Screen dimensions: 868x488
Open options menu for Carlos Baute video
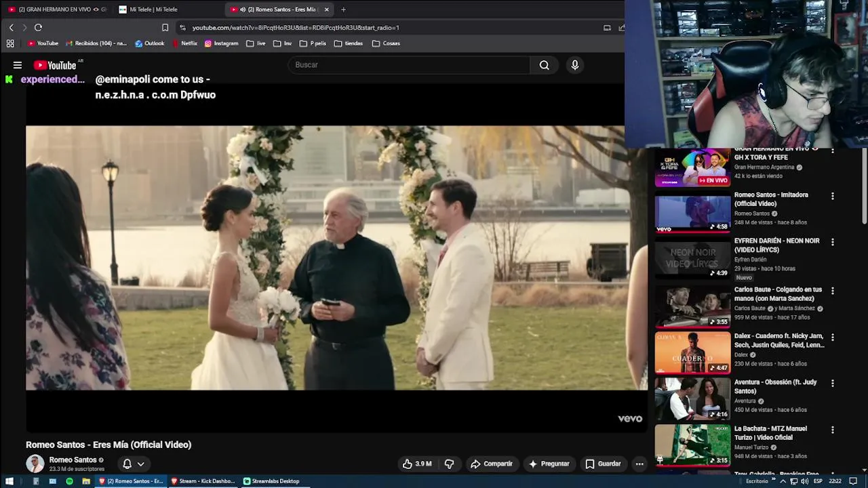point(833,291)
